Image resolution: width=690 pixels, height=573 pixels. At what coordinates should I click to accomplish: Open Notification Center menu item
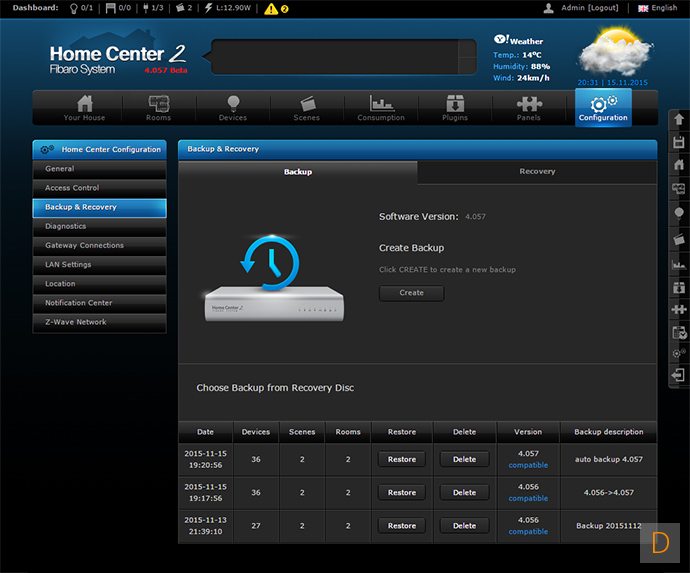pos(99,303)
